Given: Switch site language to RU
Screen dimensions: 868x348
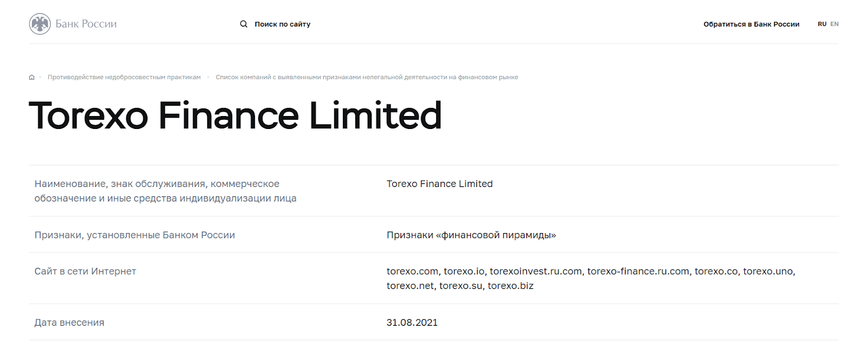Looking at the screenshot, I should pyautogui.click(x=822, y=24).
